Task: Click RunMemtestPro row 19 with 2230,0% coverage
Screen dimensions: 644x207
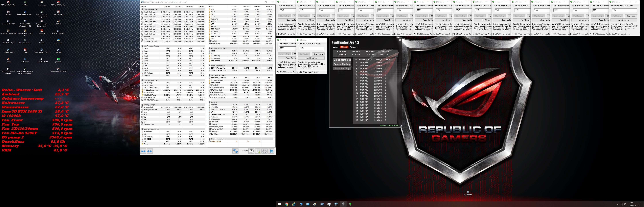Action: click(x=375, y=120)
